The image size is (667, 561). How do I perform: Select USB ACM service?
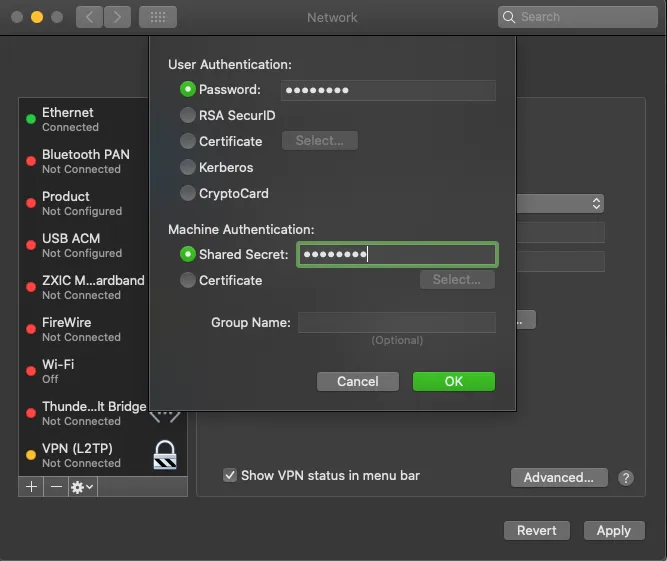coord(84,245)
